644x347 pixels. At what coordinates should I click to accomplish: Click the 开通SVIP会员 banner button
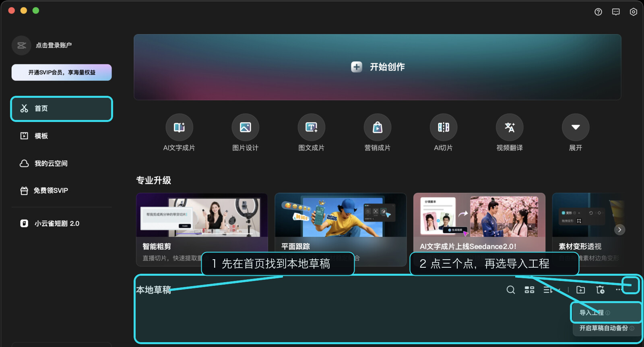point(62,72)
